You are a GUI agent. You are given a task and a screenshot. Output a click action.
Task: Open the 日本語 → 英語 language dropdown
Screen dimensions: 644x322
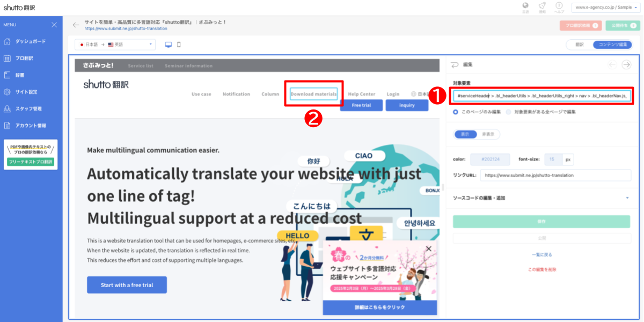coord(115,45)
